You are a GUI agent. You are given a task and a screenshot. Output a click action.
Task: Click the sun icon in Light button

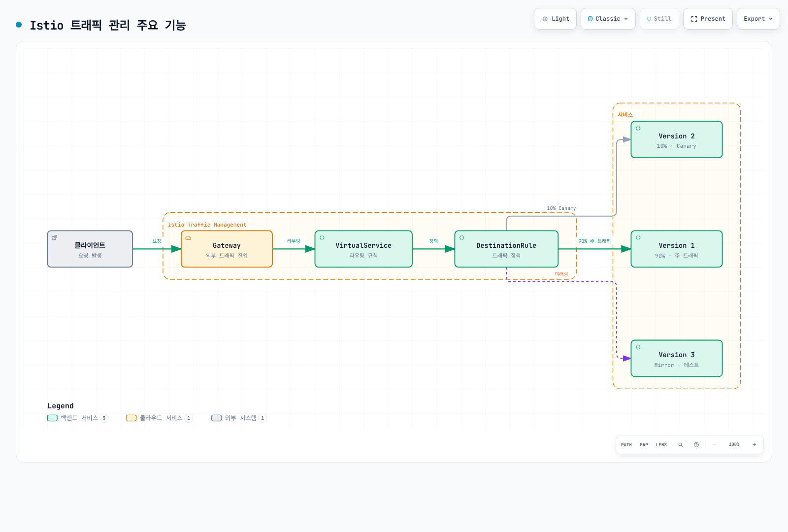click(x=545, y=19)
